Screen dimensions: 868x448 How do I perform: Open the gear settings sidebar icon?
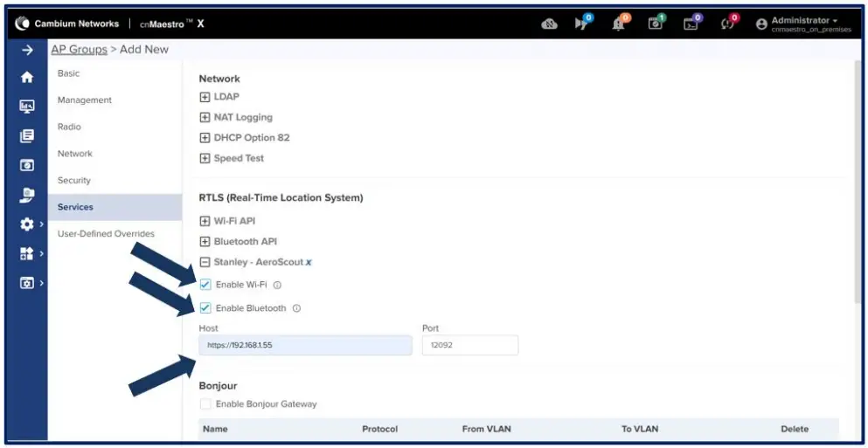pyautogui.click(x=26, y=224)
